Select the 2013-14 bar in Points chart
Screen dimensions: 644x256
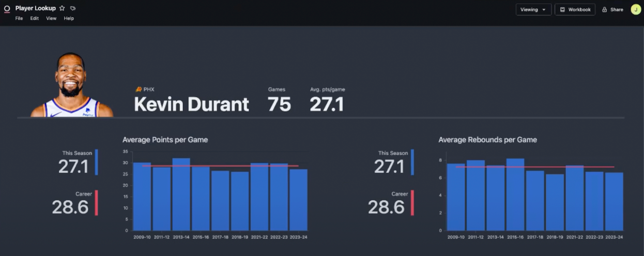tap(181, 196)
